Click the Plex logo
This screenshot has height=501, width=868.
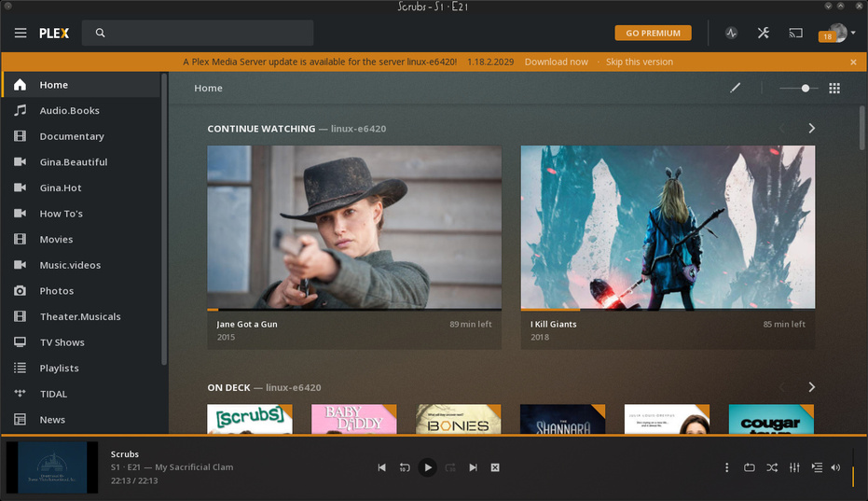point(54,34)
